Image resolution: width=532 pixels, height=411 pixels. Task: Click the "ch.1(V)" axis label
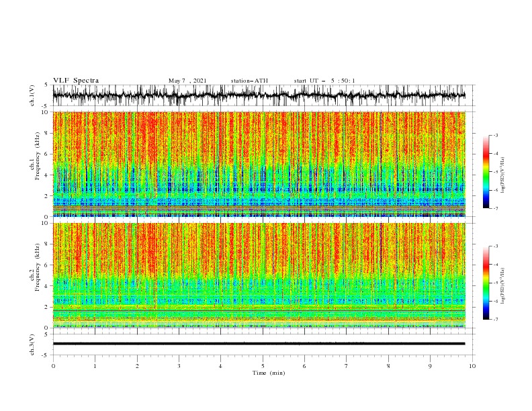click(x=32, y=95)
